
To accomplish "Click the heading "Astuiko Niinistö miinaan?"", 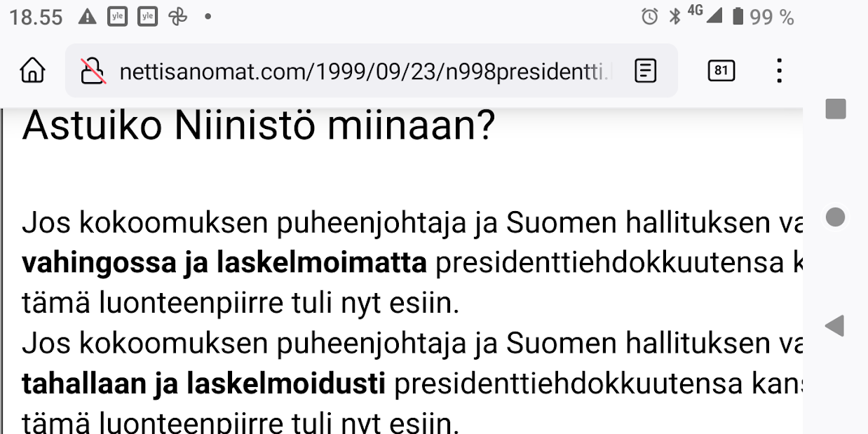I will pyautogui.click(x=259, y=127).
